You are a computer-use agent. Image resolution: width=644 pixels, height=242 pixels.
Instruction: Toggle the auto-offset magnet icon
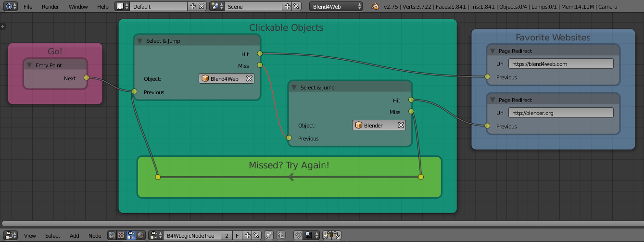[298, 235]
